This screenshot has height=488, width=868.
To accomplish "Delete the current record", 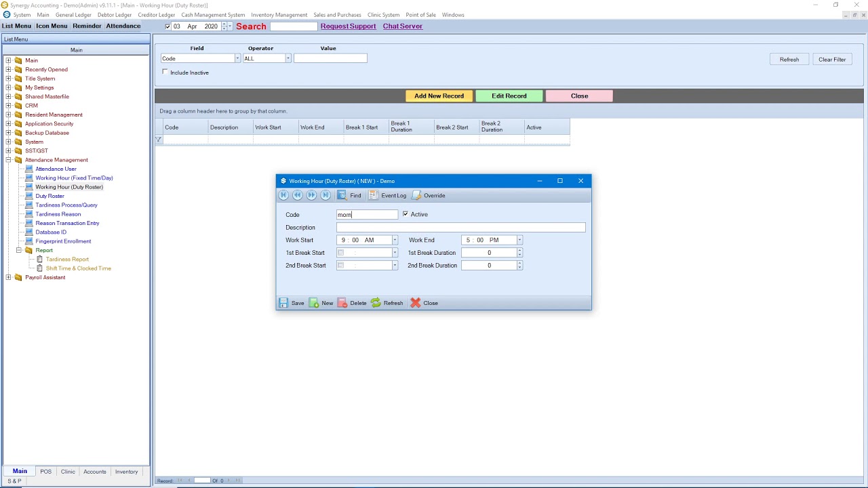I will 352,303.
